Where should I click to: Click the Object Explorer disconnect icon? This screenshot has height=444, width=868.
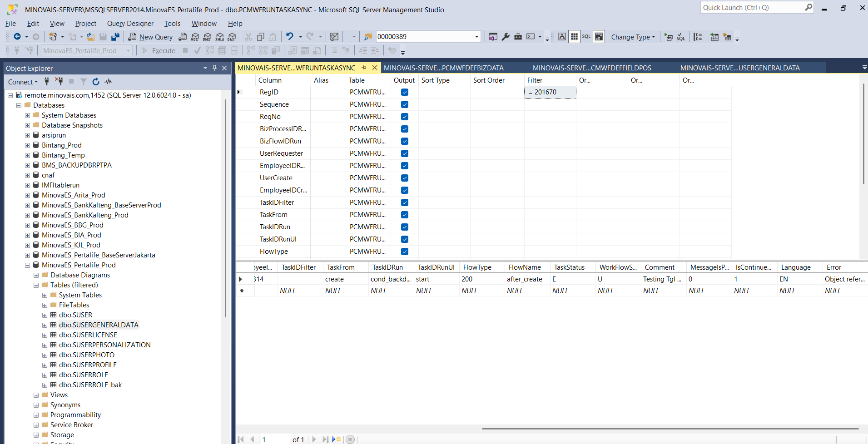click(x=59, y=82)
